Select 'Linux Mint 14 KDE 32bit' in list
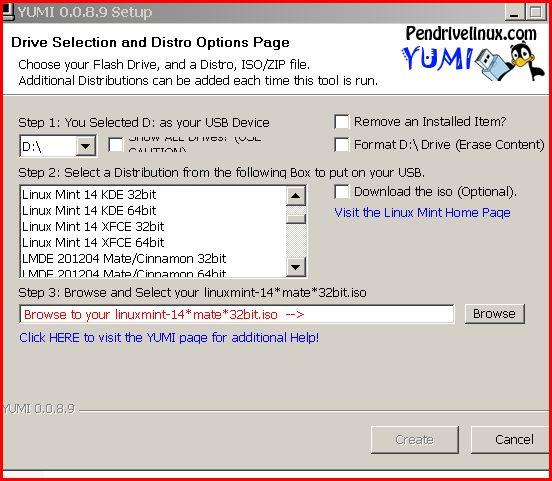Screen dimensions: 552x481 coord(152,194)
